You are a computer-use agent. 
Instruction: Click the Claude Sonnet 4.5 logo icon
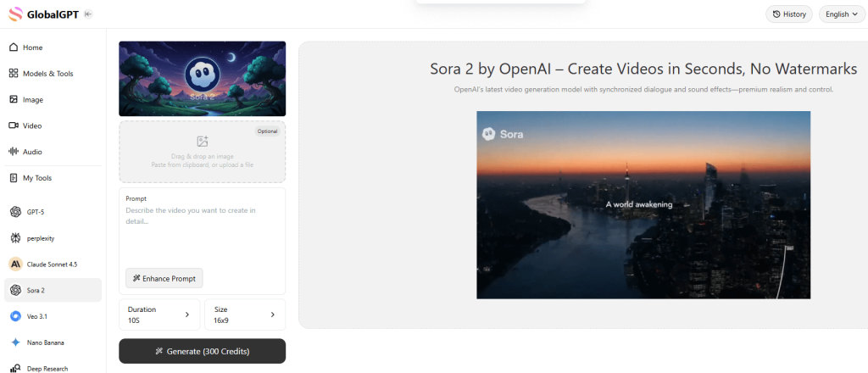[x=15, y=264]
